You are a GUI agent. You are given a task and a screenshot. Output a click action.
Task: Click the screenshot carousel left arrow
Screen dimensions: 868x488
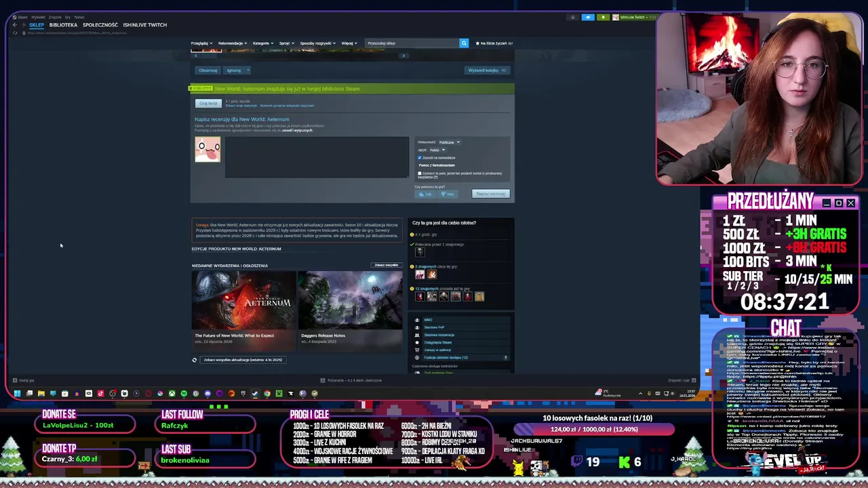195,56
